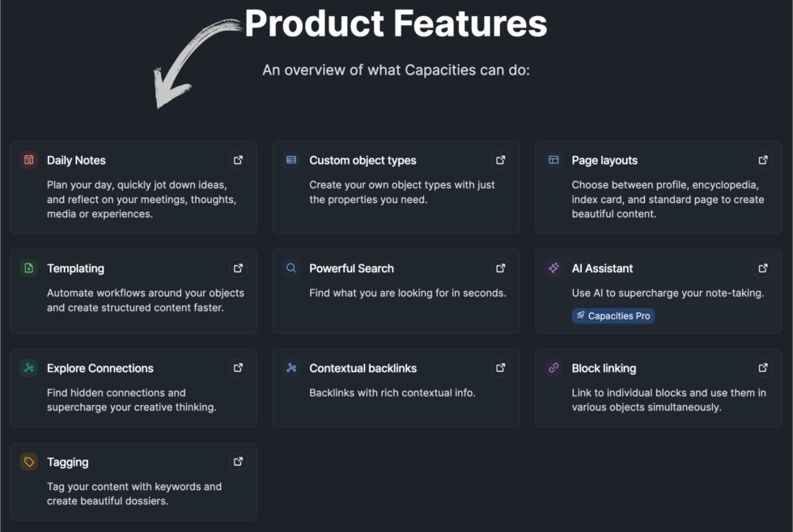The height and width of the screenshot is (532, 793).
Task: Click the Templating document icon
Action: tap(29, 268)
